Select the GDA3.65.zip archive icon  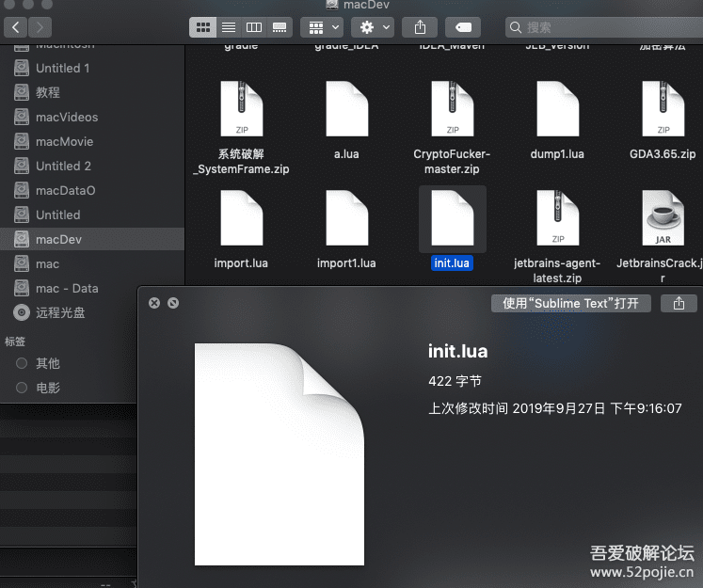click(x=663, y=111)
